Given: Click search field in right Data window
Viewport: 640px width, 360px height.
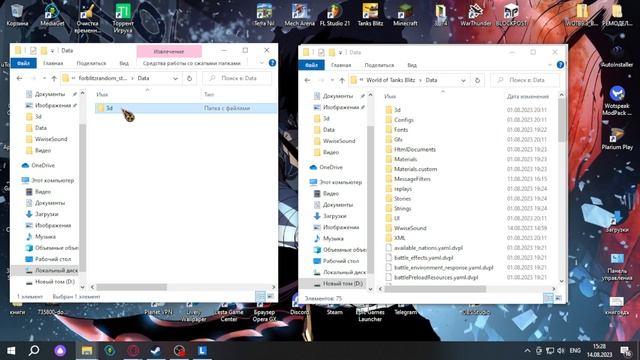Looking at the screenshot, I should (525, 80).
